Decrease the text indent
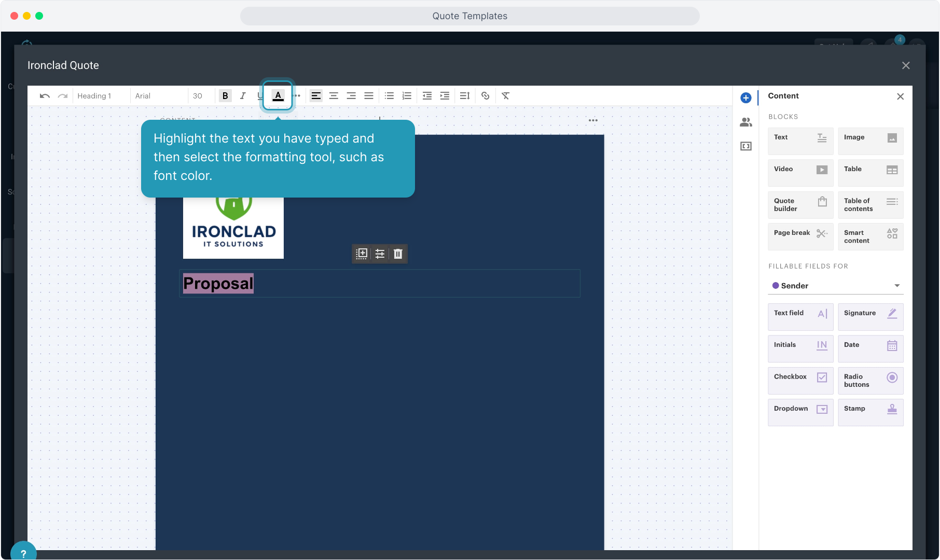The image size is (940, 560). (427, 96)
